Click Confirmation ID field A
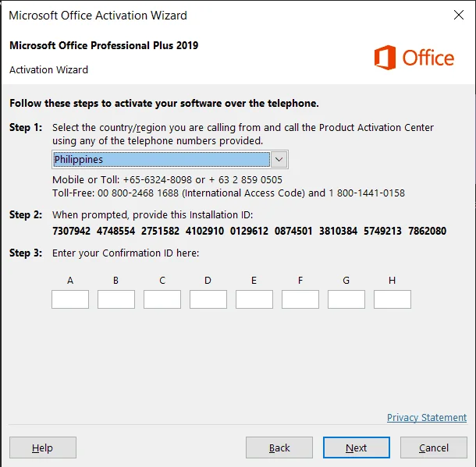 [70, 299]
